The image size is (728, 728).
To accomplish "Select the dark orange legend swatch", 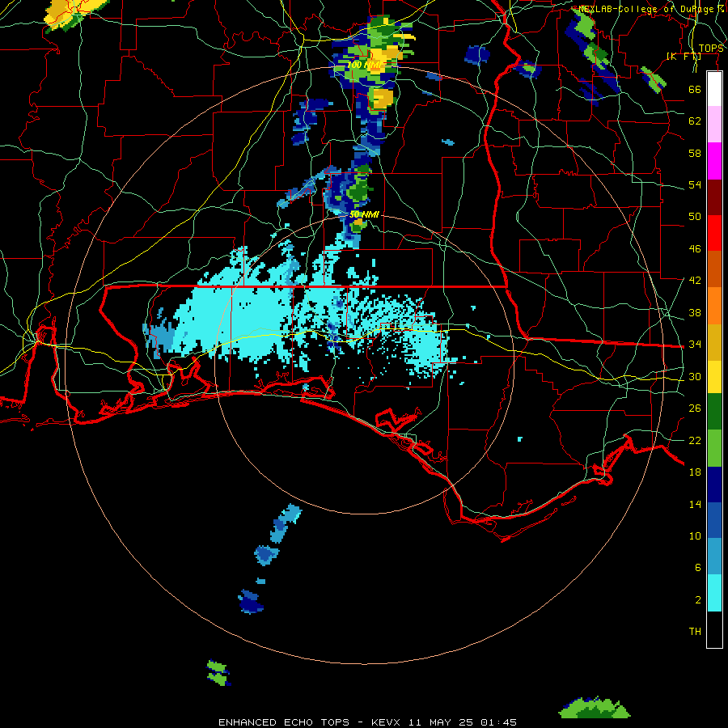I will 714,269.
